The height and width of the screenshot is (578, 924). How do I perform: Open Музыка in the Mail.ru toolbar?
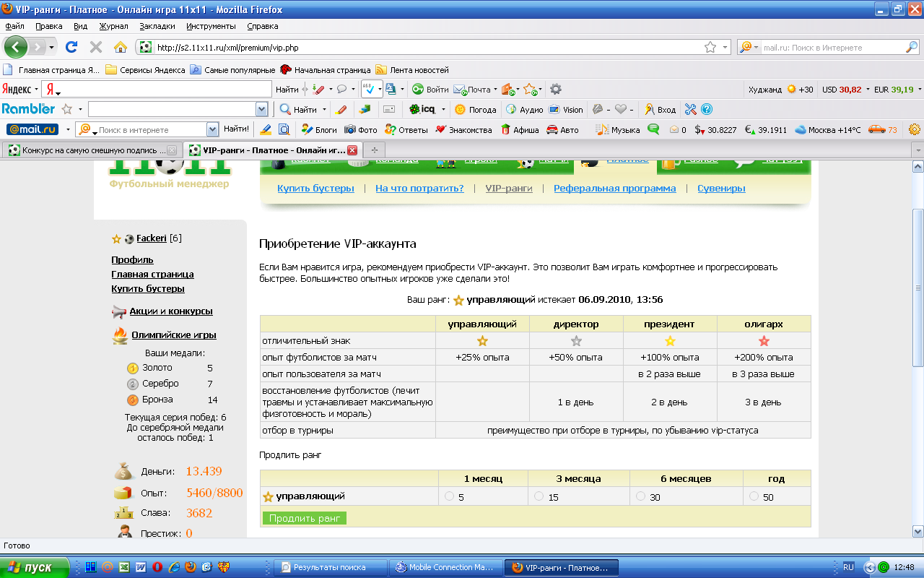(618, 130)
